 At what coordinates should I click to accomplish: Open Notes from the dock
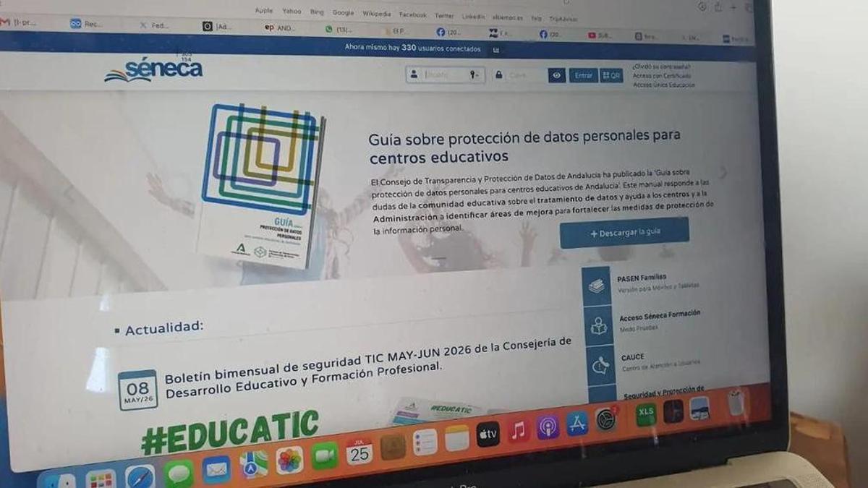(457, 438)
